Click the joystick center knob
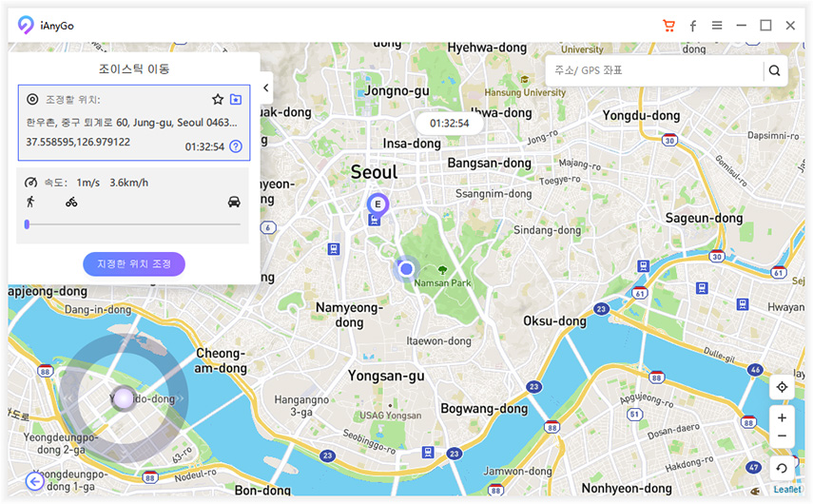813x504 pixels. (123, 398)
